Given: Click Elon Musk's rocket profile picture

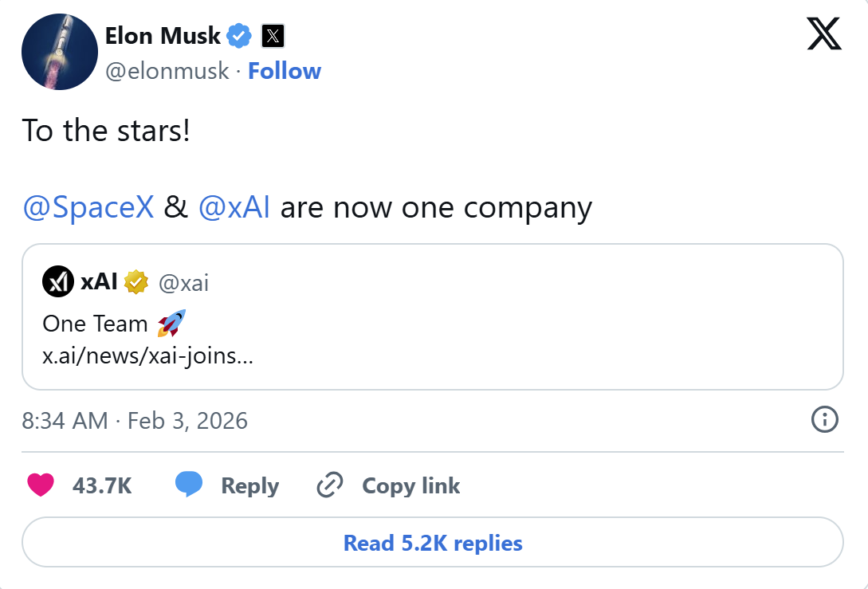Looking at the screenshot, I should [x=60, y=52].
